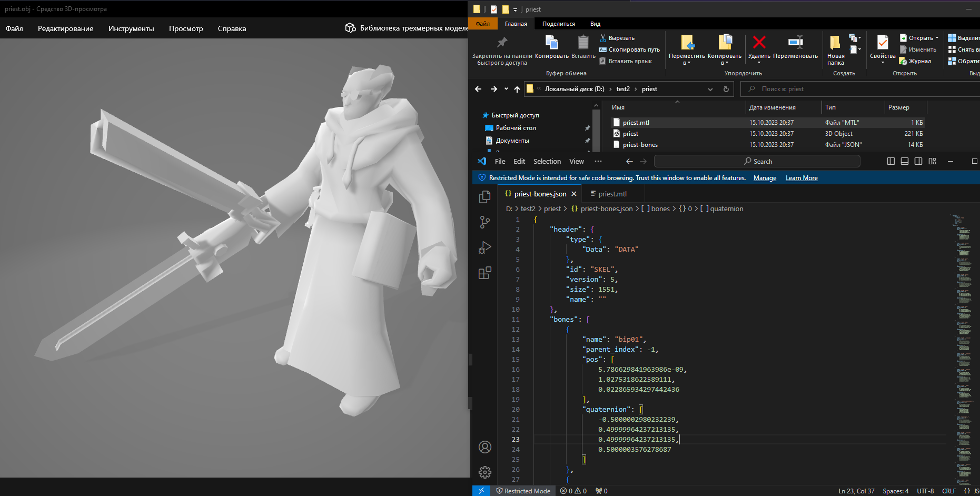Click the Learn More link

click(801, 178)
